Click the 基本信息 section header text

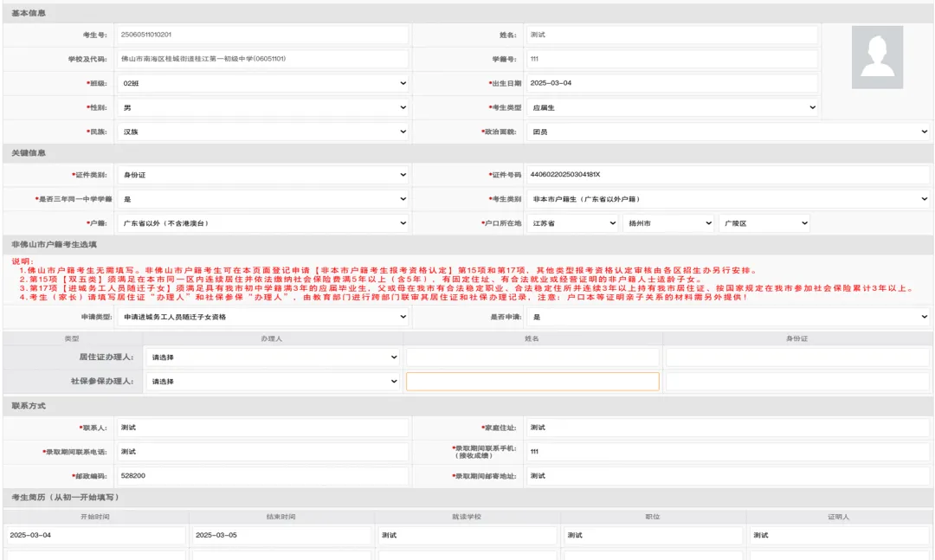(x=29, y=13)
